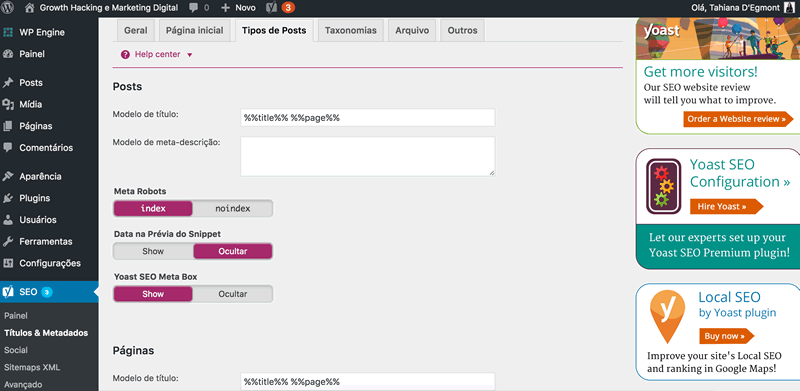Click the Painel dashboard gauge icon
This screenshot has height=391, width=800.
(8, 54)
